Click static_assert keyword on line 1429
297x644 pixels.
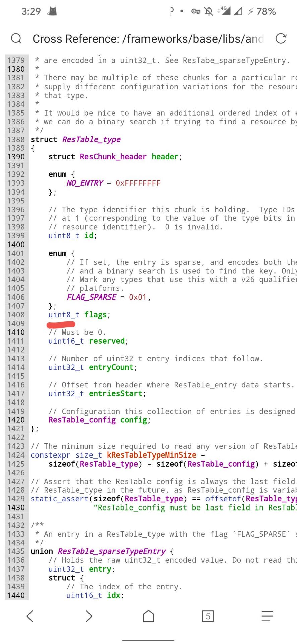point(60,499)
